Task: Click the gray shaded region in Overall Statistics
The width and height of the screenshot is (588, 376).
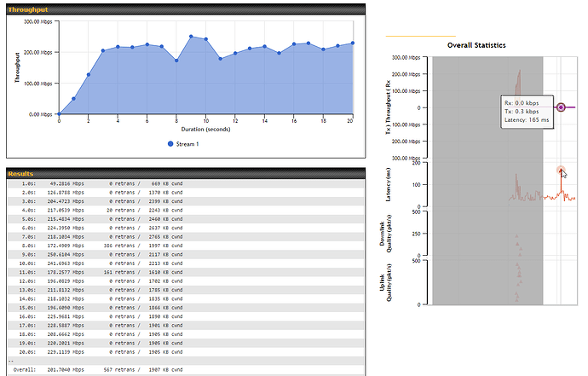Action: click(487, 179)
